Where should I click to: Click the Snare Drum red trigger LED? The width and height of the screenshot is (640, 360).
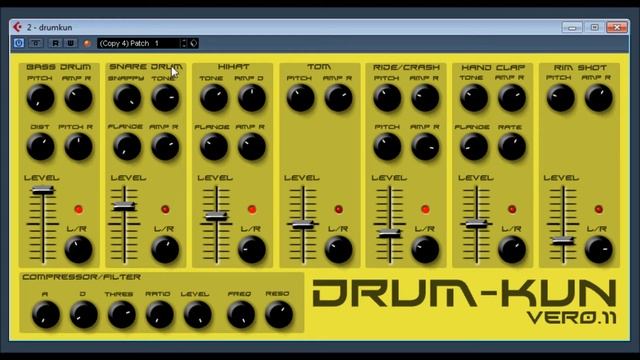click(165, 209)
